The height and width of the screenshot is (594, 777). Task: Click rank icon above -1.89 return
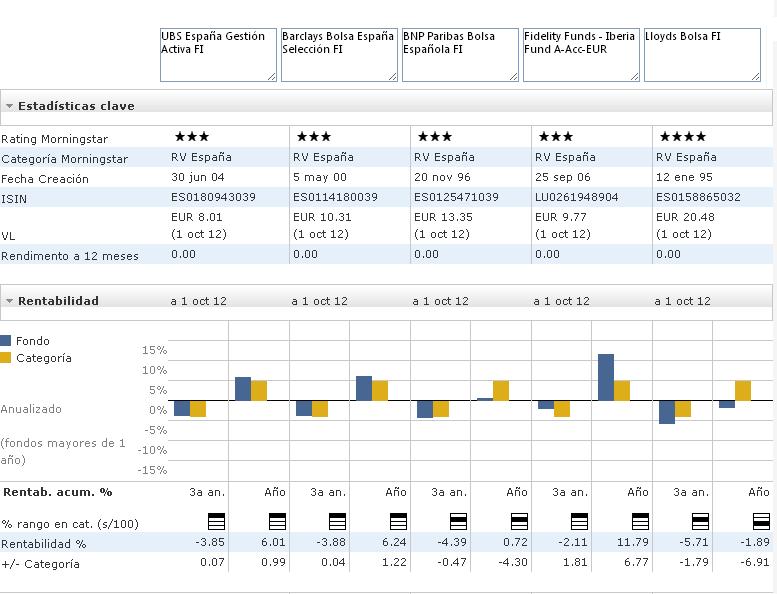point(761,522)
